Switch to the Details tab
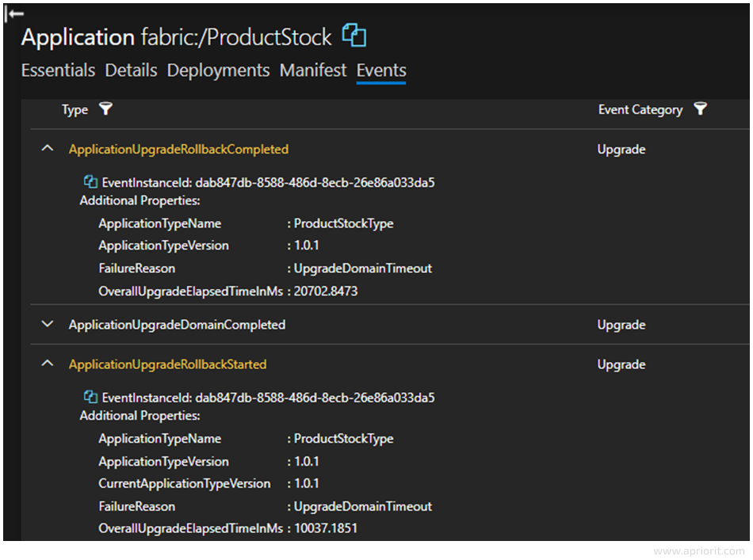753x560 pixels. [131, 70]
